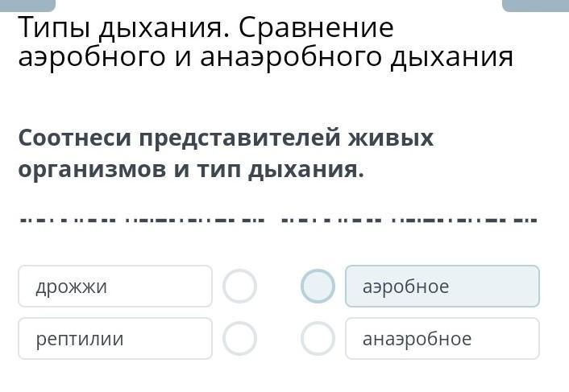
Task: Choose the анаэробное option box
Action: pyautogui.click(x=442, y=339)
